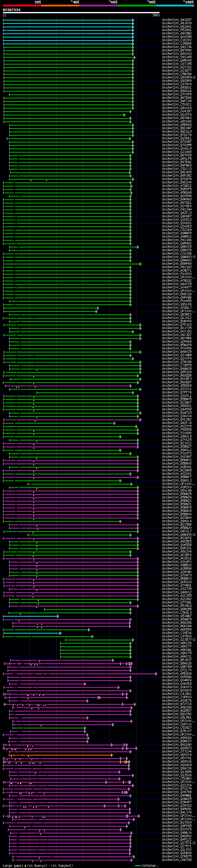
Task: Open hit UniRef100_P58558
Action: coord(177,430)
